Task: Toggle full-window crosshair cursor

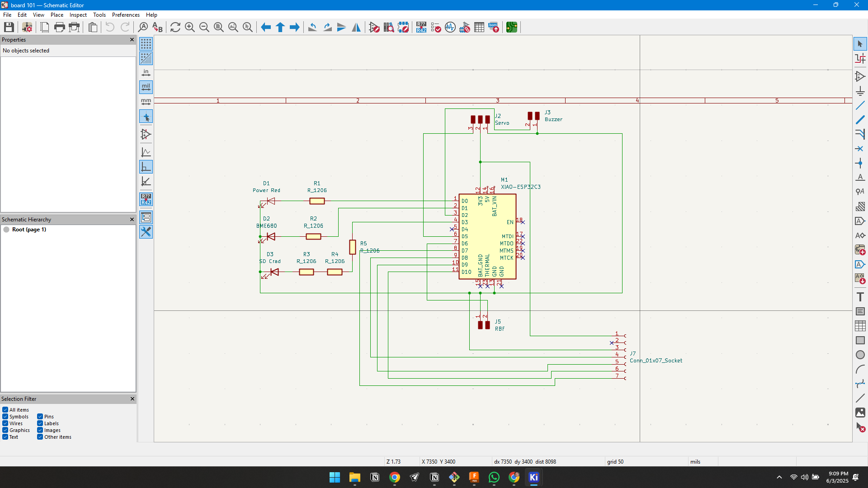Action: [x=146, y=117]
